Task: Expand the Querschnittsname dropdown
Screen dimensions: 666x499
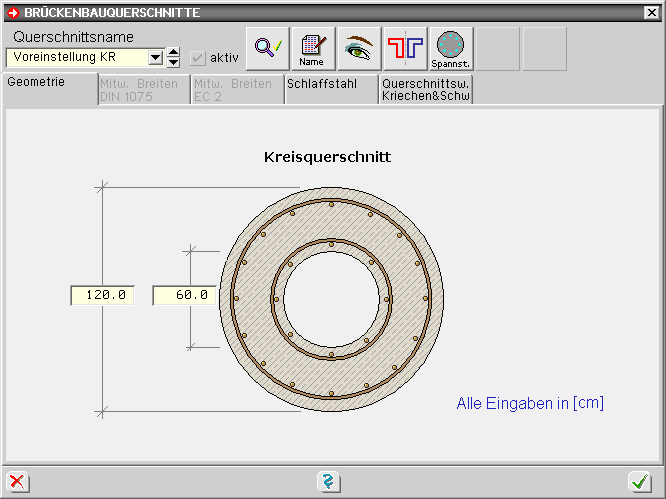Action: (155, 57)
